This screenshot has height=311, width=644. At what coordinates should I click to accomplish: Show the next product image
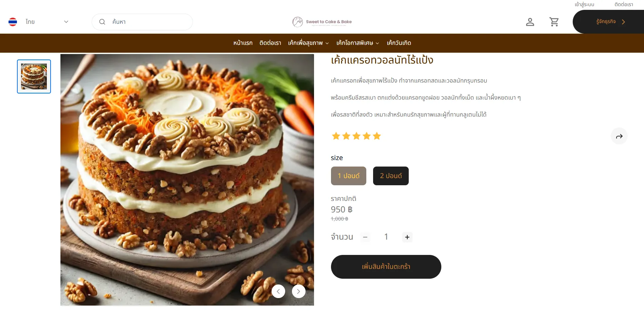(x=299, y=291)
